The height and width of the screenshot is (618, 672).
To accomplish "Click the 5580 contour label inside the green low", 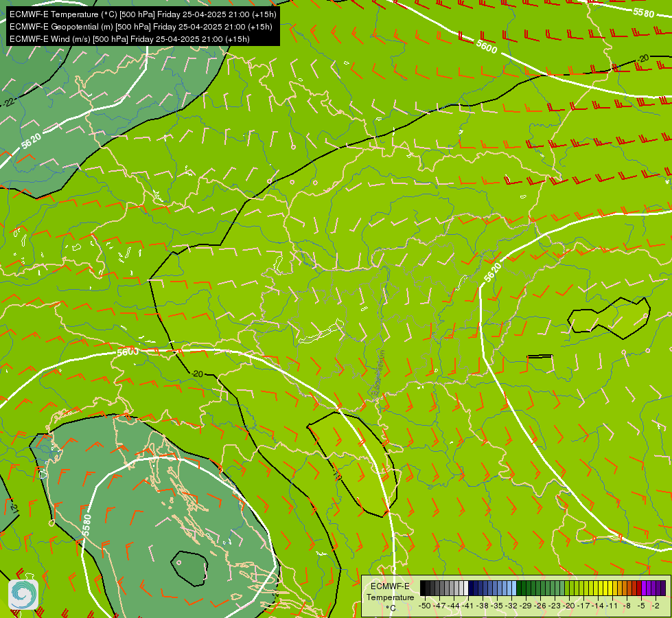I will click(x=86, y=525).
